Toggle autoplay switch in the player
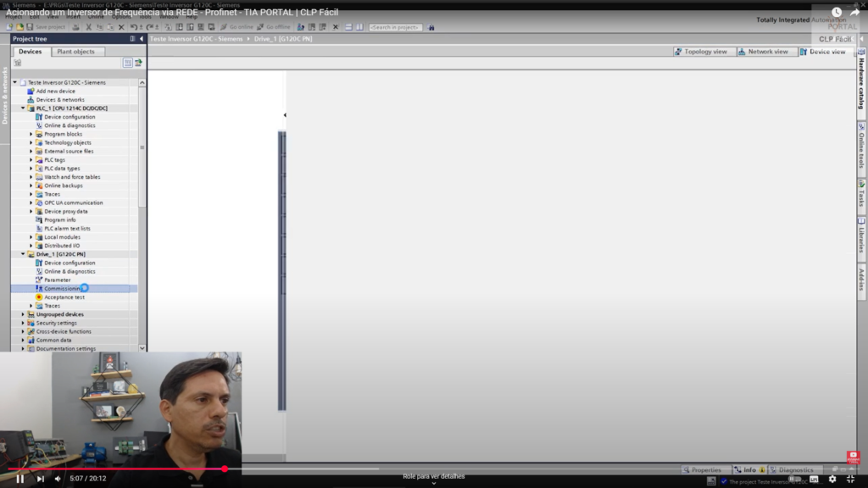The width and height of the screenshot is (868, 488). pos(795,480)
